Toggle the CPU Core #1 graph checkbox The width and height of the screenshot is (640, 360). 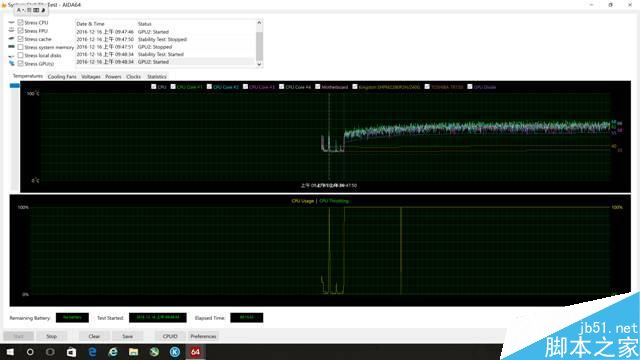pos(173,87)
